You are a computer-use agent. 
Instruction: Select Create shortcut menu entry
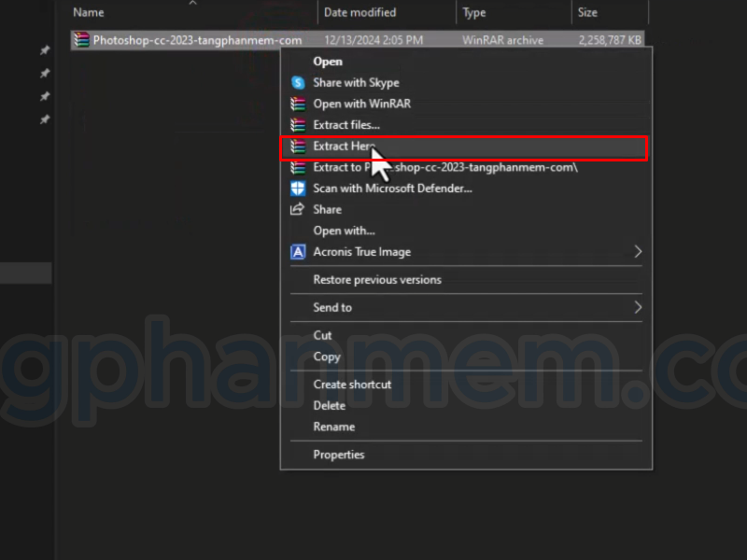click(x=352, y=385)
